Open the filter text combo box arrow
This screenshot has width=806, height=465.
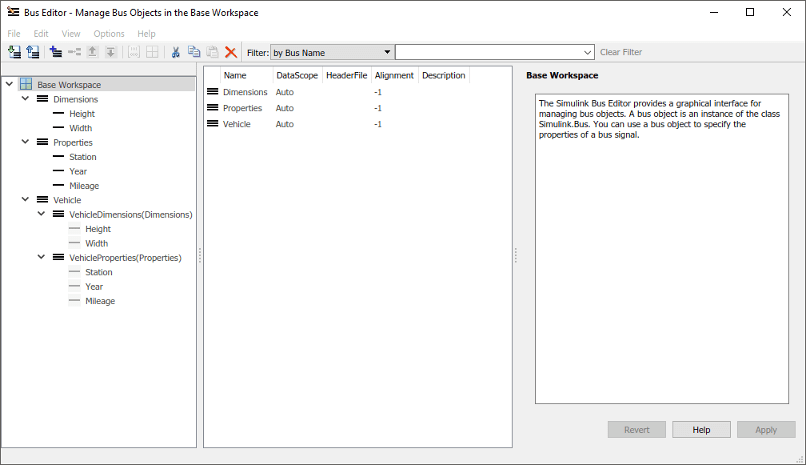tap(588, 52)
